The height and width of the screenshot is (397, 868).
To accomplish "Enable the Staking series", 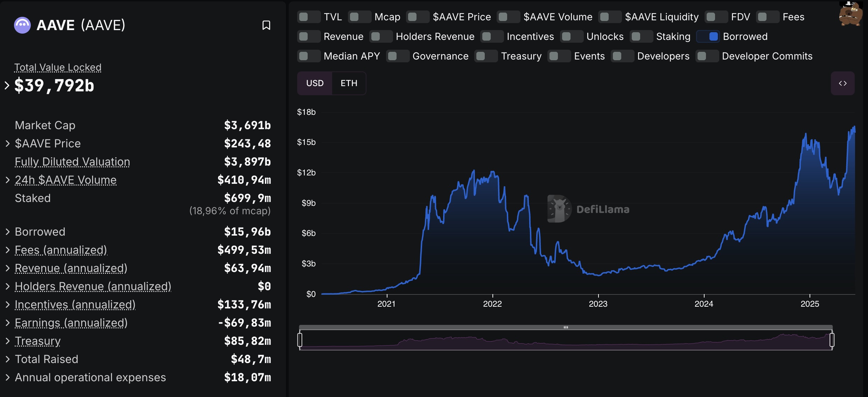I will [642, 36].
